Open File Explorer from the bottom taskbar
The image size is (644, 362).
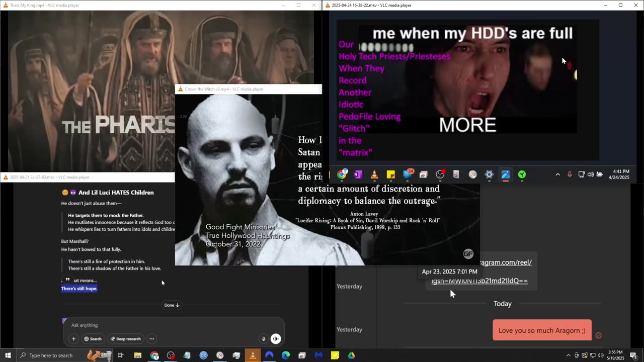coord(137,355)
